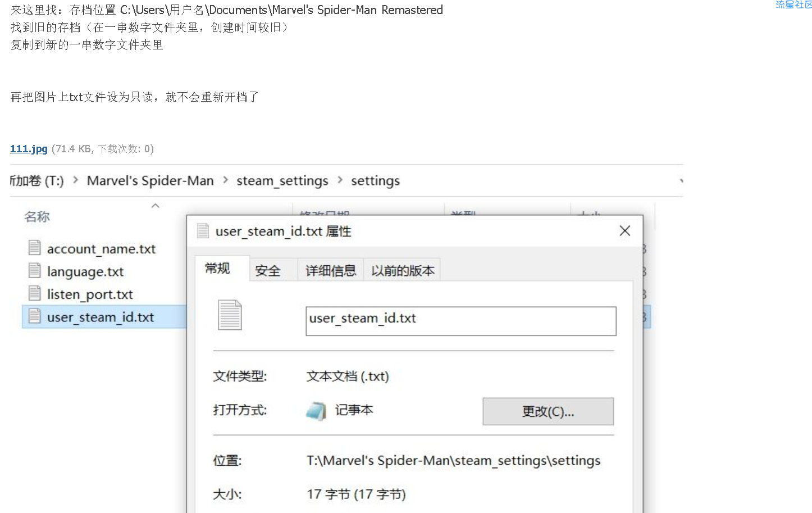Viewport: 812px width, 513px height.
Task: Click the 更改(C)... button
Action: [548, 412]
